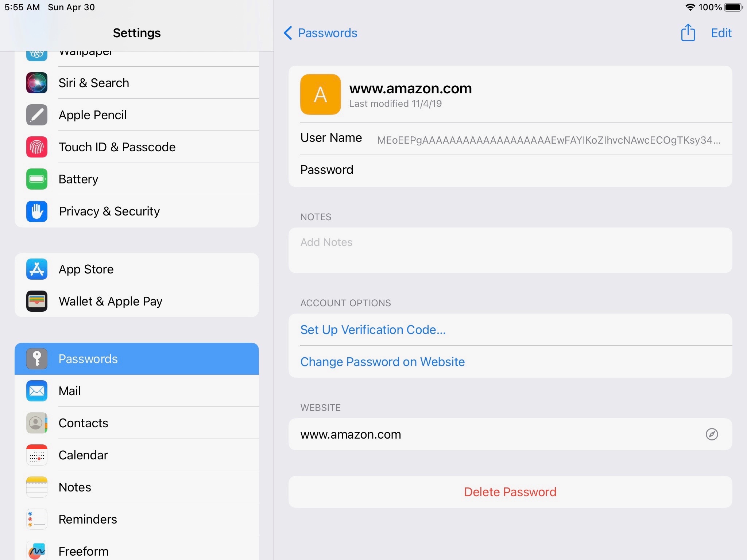The height and width of the screenshot is (560, 747).
Task: Tap the orange Amazon 'A' icon
Action: (320, 94)
